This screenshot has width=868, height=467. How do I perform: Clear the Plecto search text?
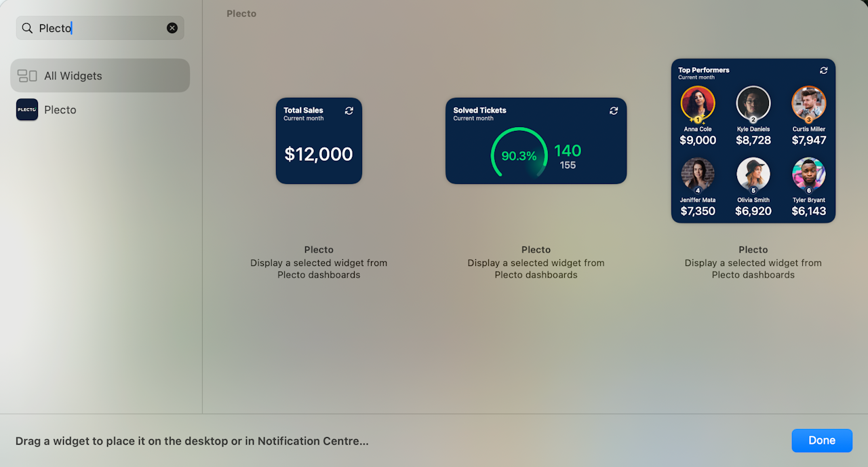pos(172,28)
